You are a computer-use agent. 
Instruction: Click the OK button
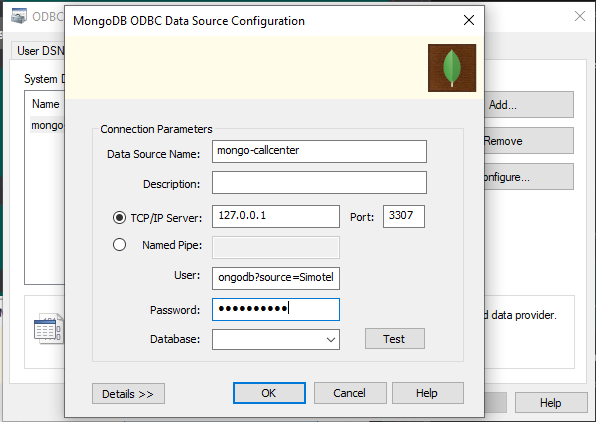point(269,393)
